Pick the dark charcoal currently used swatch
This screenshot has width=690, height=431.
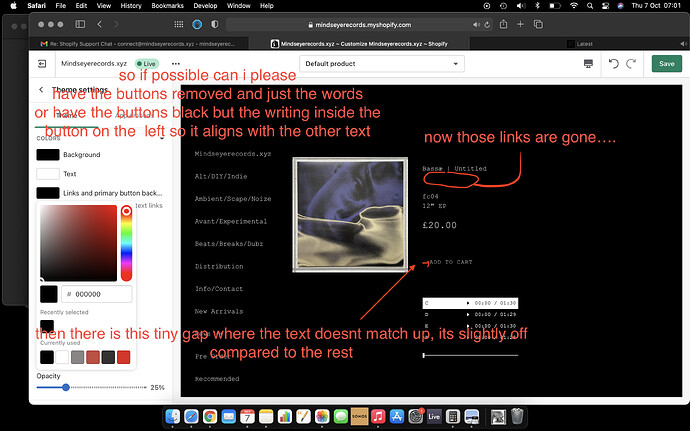point(108,357)
